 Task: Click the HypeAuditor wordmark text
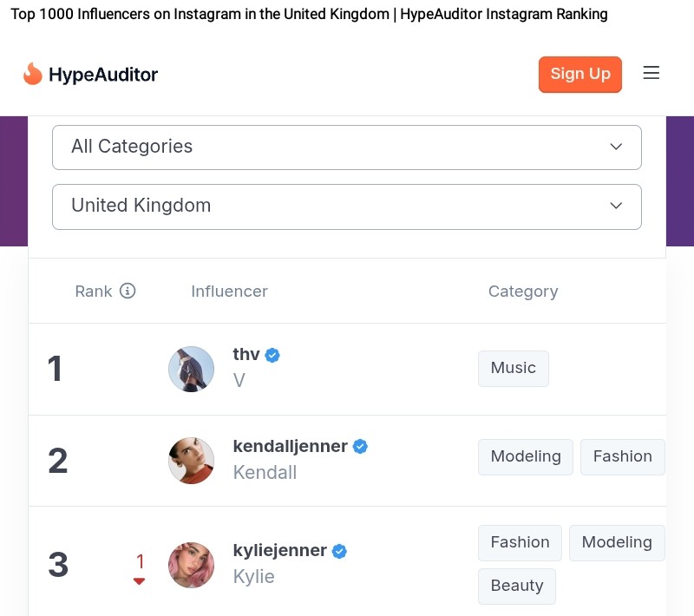click(x=103, y=75)
